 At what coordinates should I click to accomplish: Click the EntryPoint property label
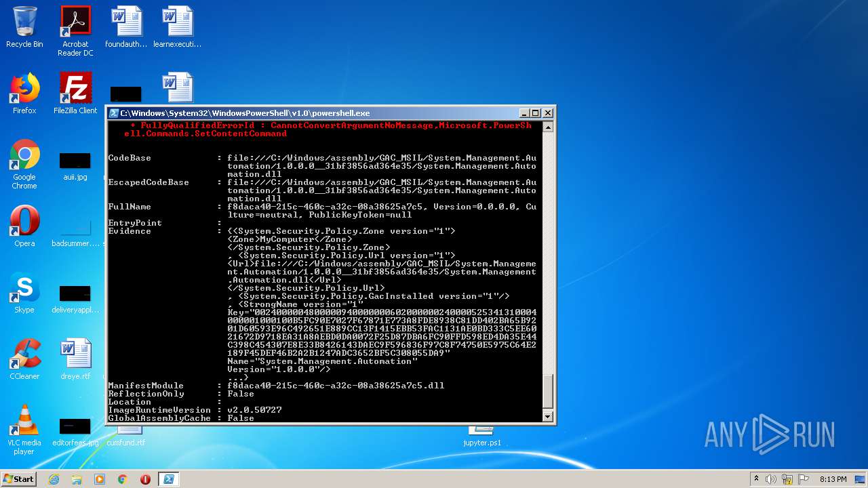coord(135,223)
